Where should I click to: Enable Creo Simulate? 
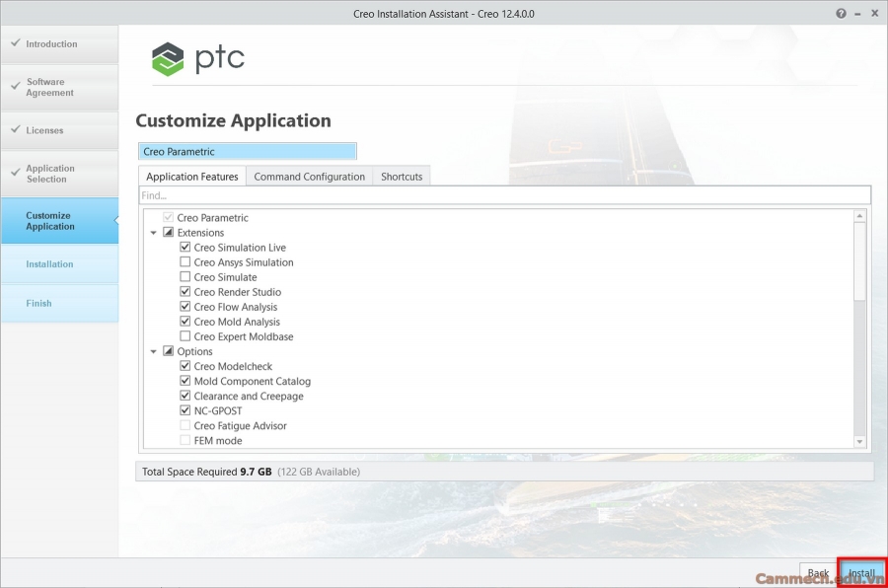185,276
